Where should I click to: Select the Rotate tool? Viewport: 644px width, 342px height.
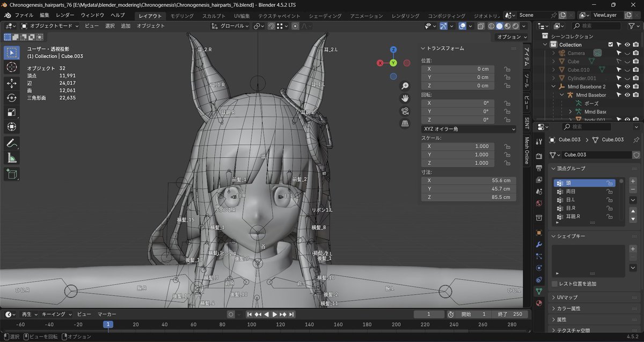click(x=12, y=98)
